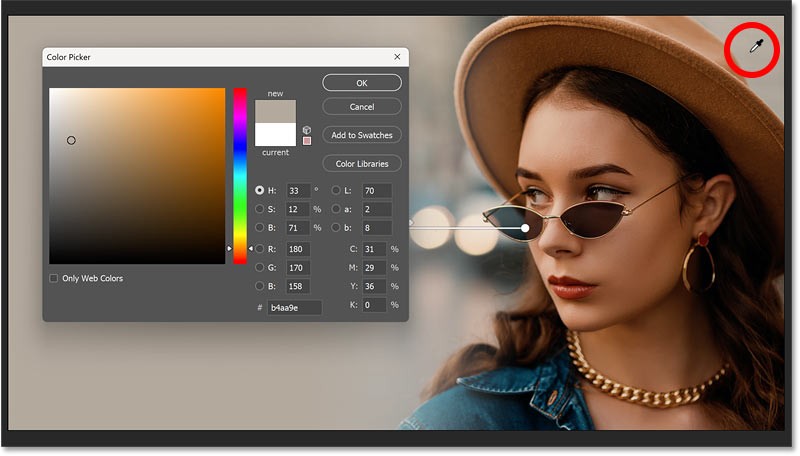Click the small web-safe color swatch below cube
This screenshot has height=456, width=800.
[x=307, y=141]
